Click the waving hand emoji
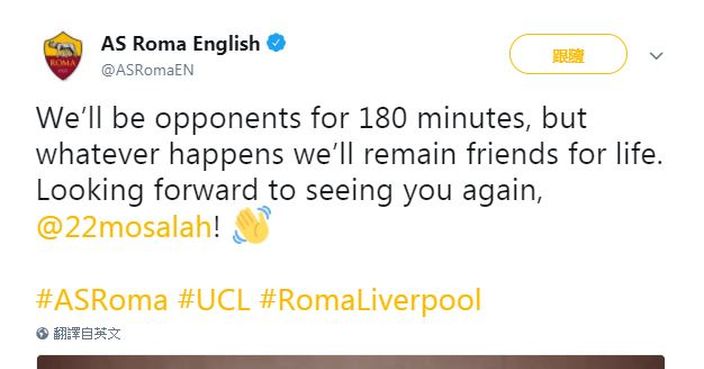704x369 pixels. [252, 224]
